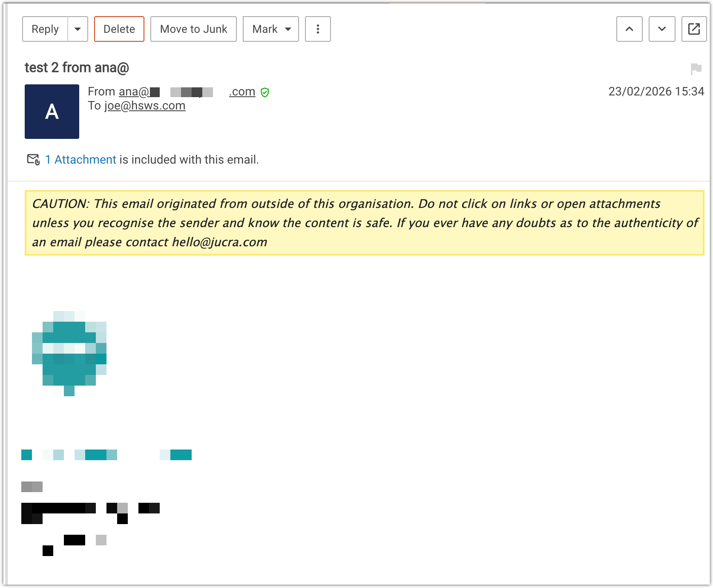Open the email in a new window
This screenshot has width=713, height=588.
click(694, 29)
